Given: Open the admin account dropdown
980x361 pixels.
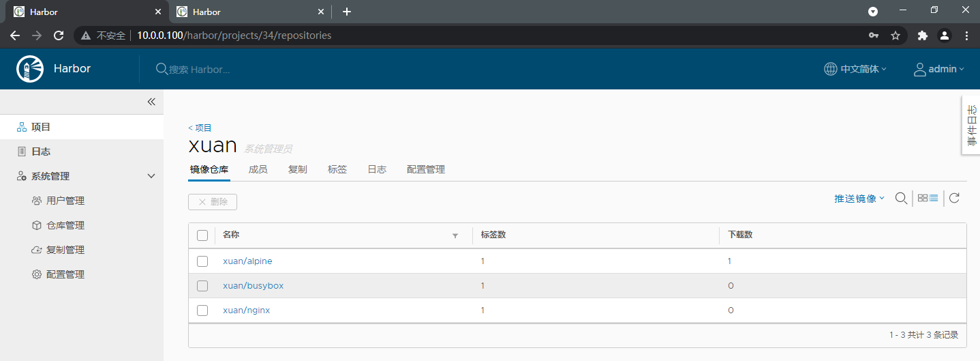Looking at the screenshot, I should tap(939, 69).
